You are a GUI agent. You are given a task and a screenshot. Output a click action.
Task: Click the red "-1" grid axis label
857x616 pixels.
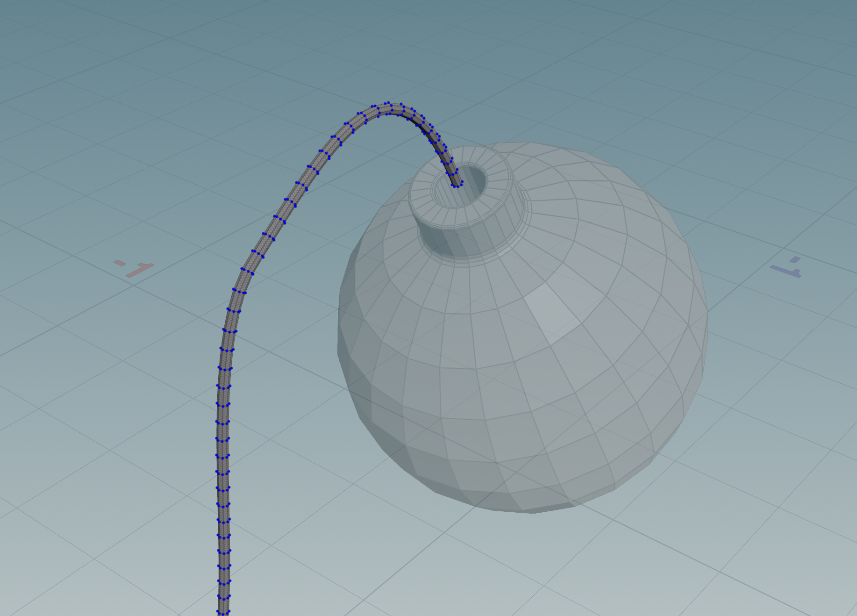[134, 268]
